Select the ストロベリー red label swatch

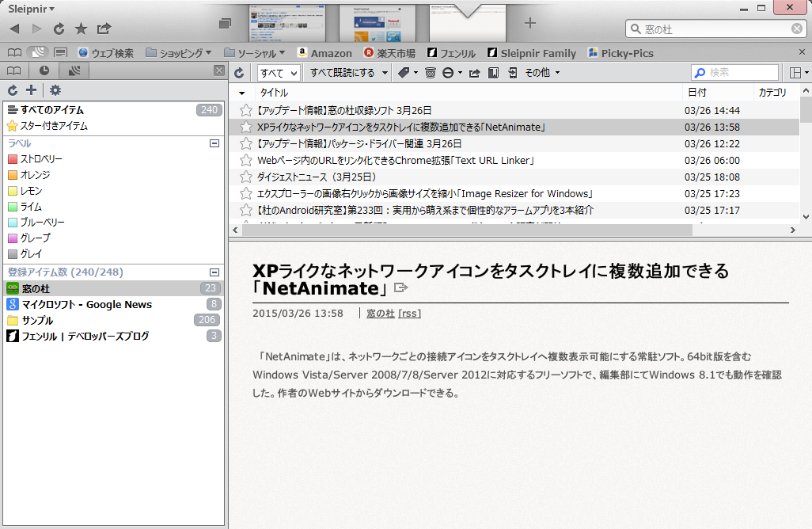[13, 160]
